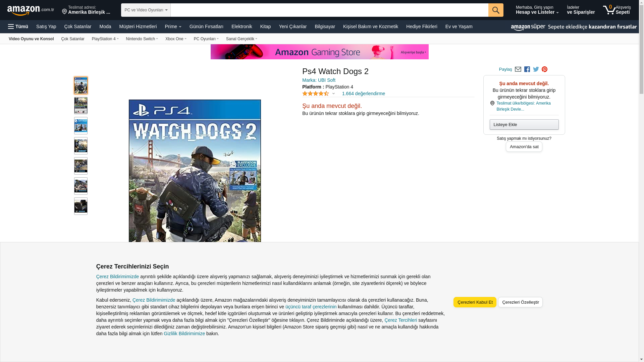The height and width of the screenshot is (362, 644).
Task: Share product on Twitter icon
Action: tap(536, 69)
